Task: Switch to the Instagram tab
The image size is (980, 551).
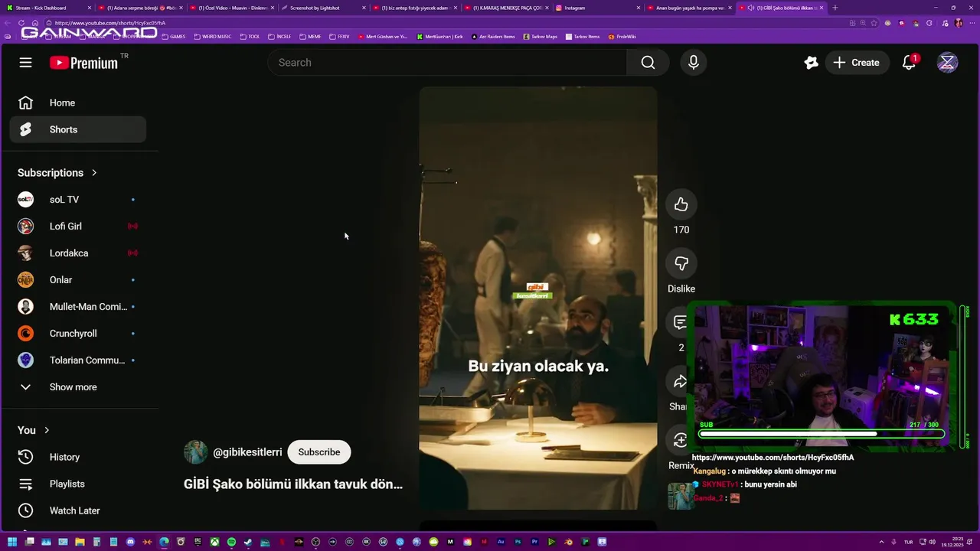Action: tap(597, 8)
